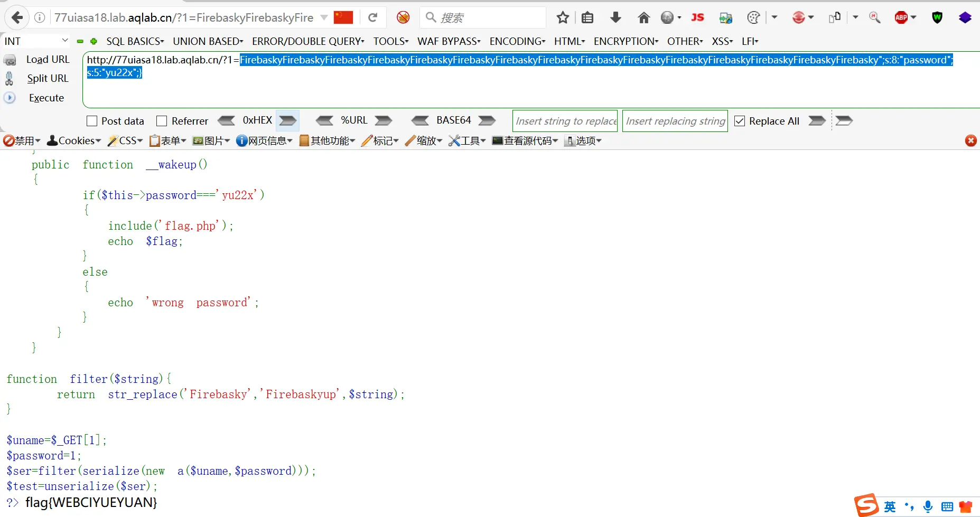980x517 pixels.
Task: Enable the Post data checkbox
Action: [x=92, y=121]
